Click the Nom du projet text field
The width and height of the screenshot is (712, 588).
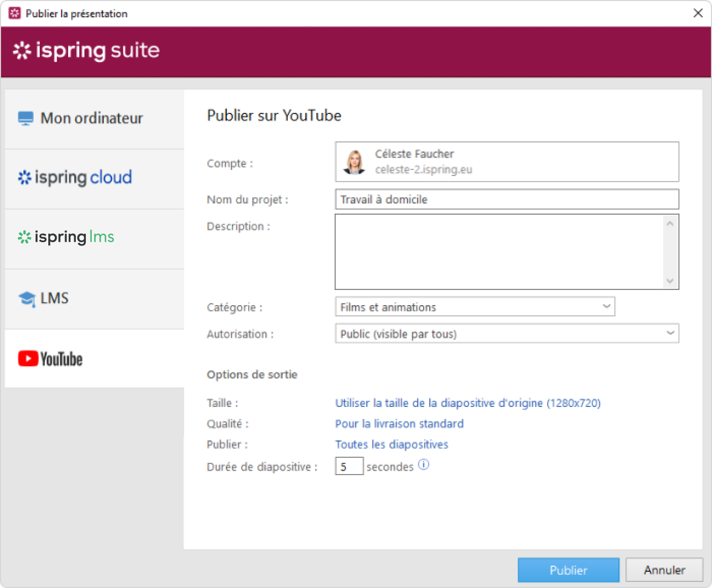pos(507,199)
